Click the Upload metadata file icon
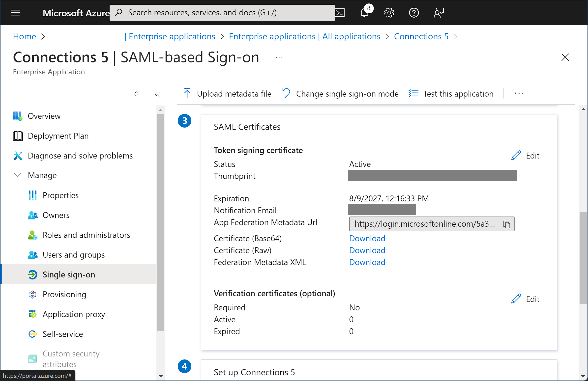 pos(187,93)
